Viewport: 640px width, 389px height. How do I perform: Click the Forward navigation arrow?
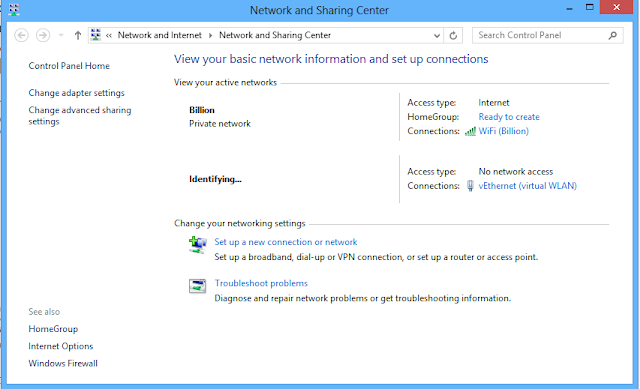(x=43, y=36)
